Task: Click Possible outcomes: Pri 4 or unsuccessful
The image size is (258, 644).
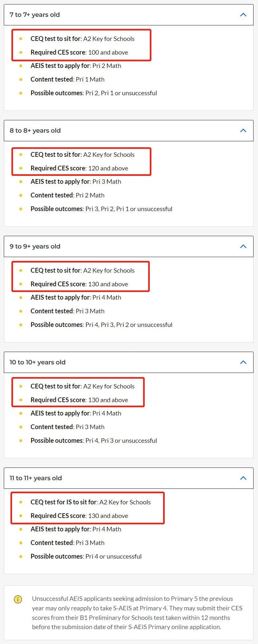Action: [x=86, y=556]
